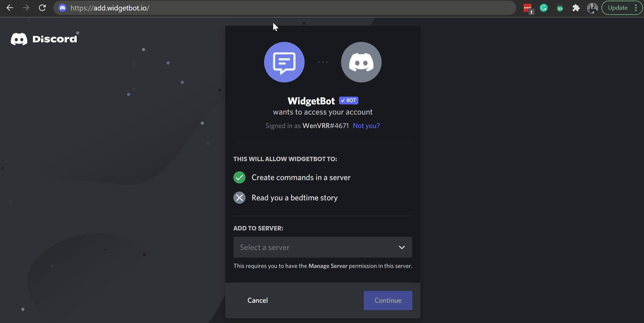Click Continue to authorize WidgetBot
This screenshot has width=644, height=323.
pyautogui.click(x=388, y=300)
